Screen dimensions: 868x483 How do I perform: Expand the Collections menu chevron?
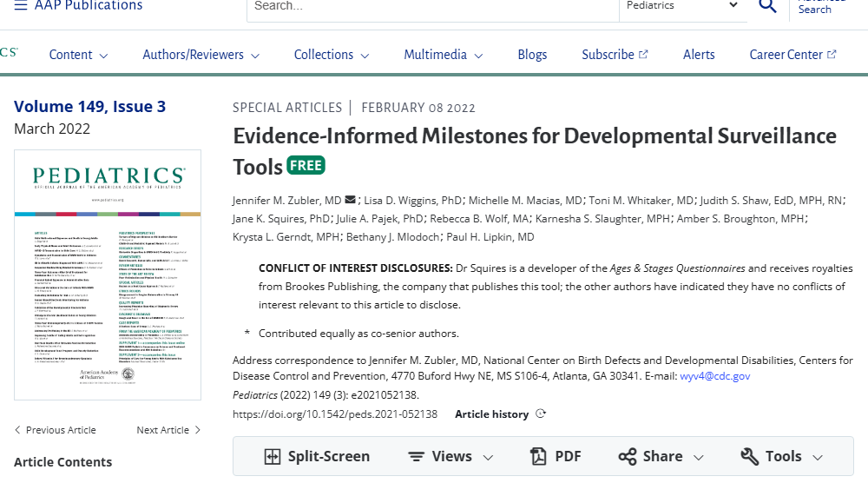coord(365,56)
